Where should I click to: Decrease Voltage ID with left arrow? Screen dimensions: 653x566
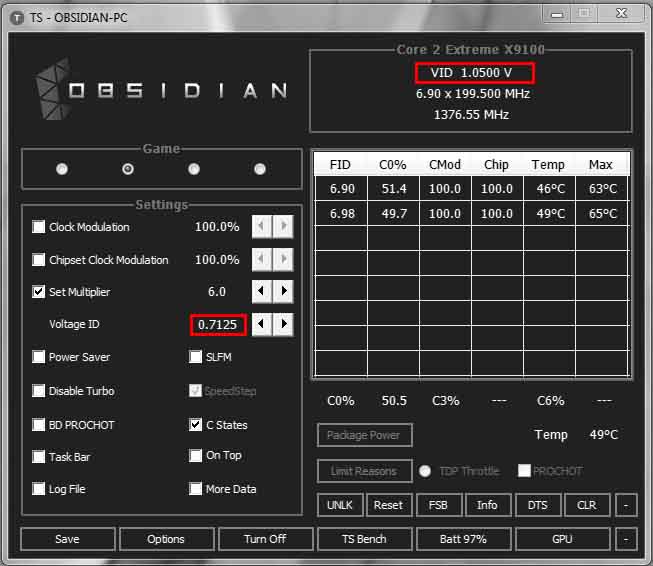(261, 324)
